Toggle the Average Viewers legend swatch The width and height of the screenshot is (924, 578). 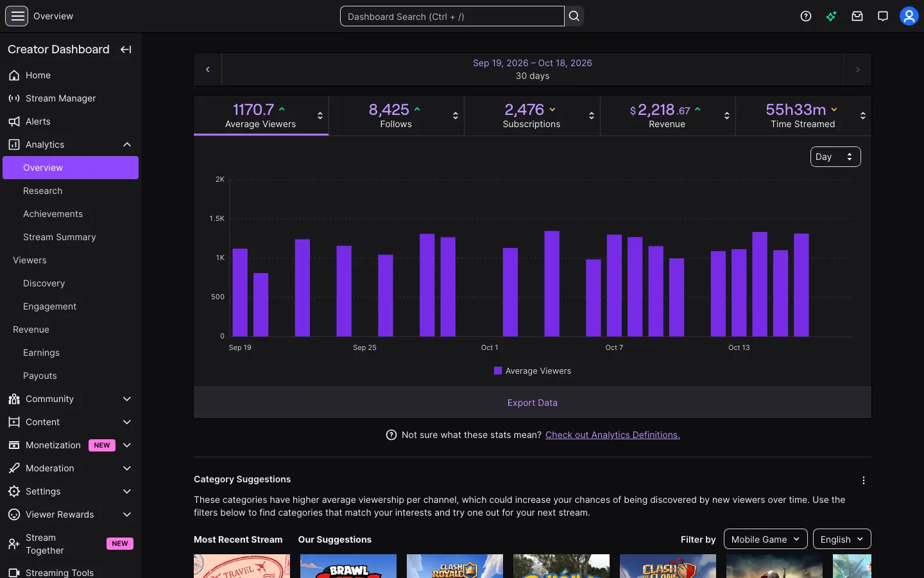(x=498, y=371)
